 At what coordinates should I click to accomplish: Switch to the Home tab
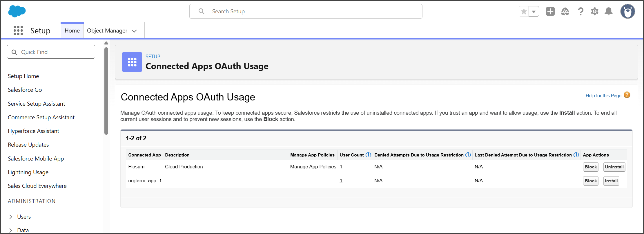coord(72,30)
